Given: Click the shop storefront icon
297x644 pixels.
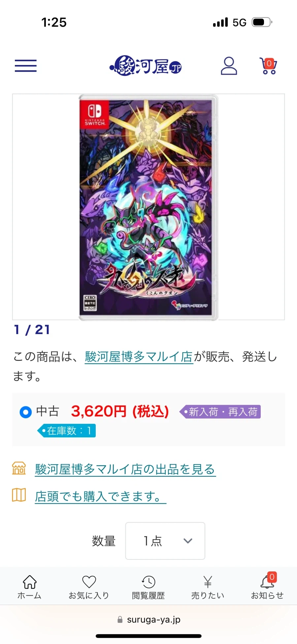Looking at the screenshot, I should click(x=19, y=468).
